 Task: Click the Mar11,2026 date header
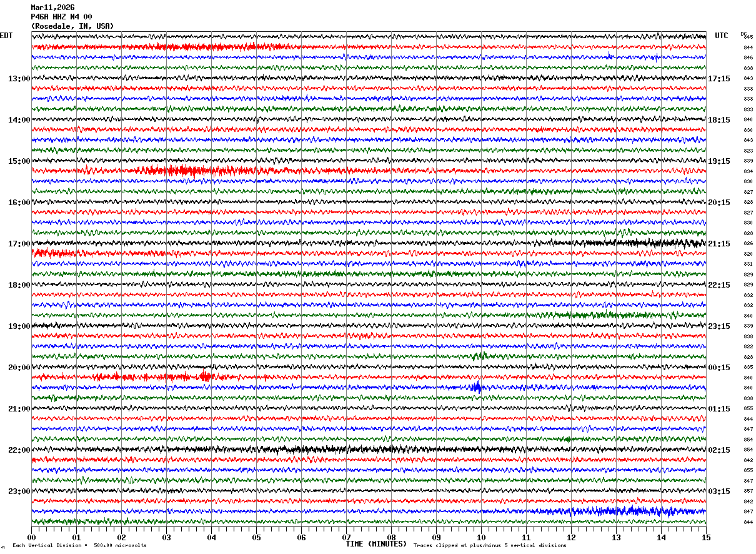click(52, 8)
